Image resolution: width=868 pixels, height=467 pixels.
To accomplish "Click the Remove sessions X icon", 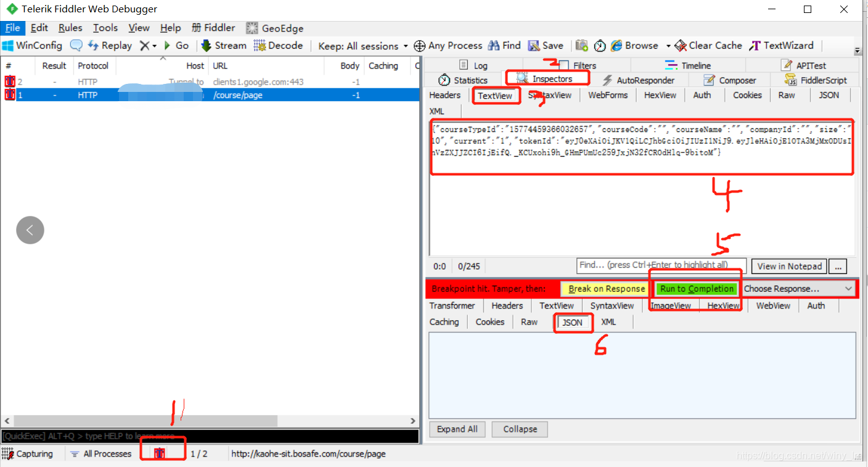I will click(144, 46).
